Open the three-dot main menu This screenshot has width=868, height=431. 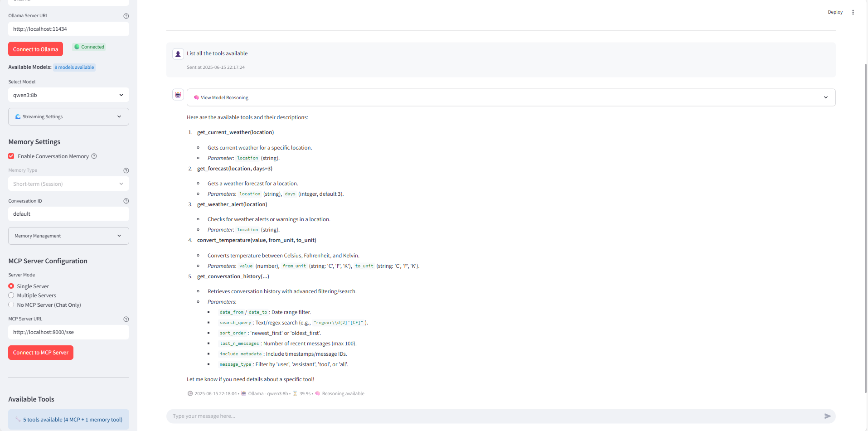[x=853, y=12]
